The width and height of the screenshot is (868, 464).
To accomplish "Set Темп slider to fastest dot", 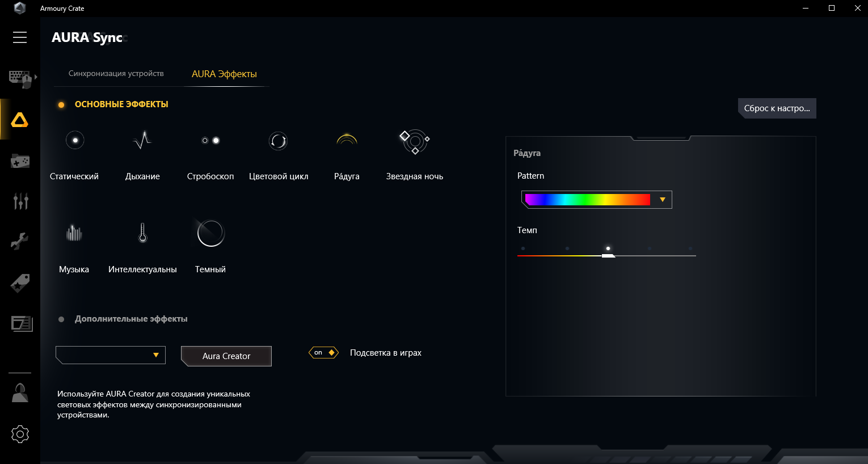I will (690, 248).
